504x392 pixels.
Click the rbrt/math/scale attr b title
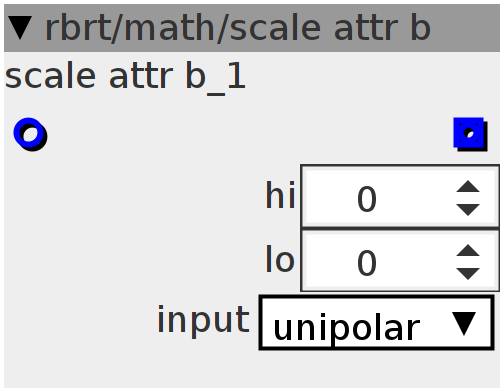238,29
